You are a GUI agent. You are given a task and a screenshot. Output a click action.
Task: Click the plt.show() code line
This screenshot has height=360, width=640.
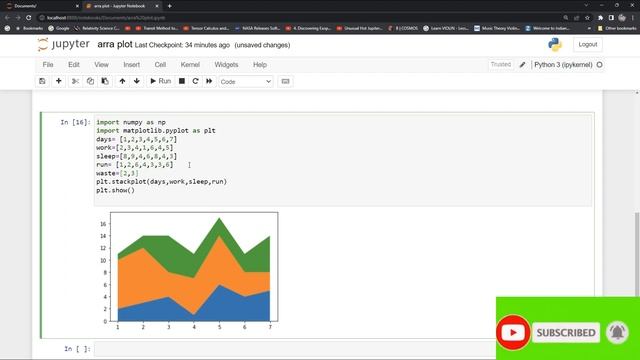[116, 190]
